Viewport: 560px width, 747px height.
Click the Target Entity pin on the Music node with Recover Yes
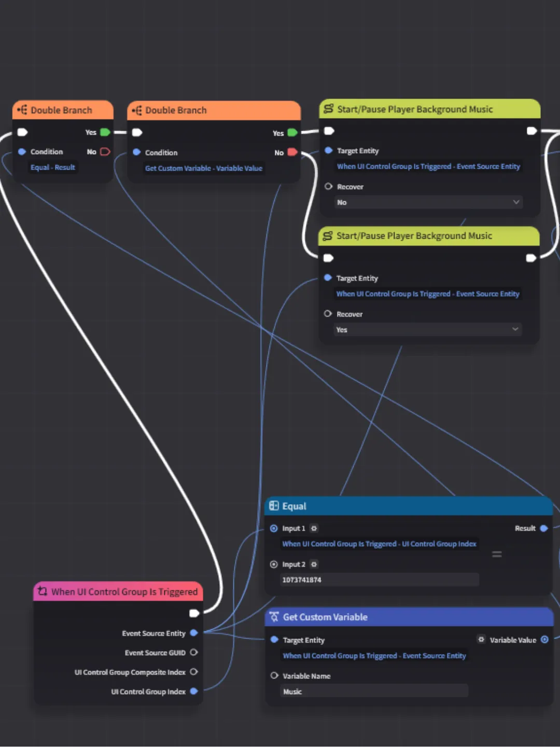(328, 278)
